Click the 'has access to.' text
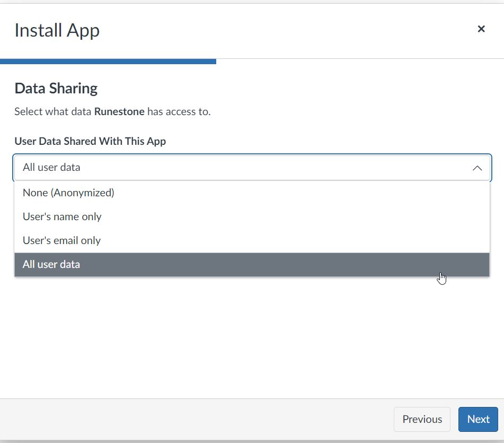This screenshot has width=504, height=443. (179, 111)
